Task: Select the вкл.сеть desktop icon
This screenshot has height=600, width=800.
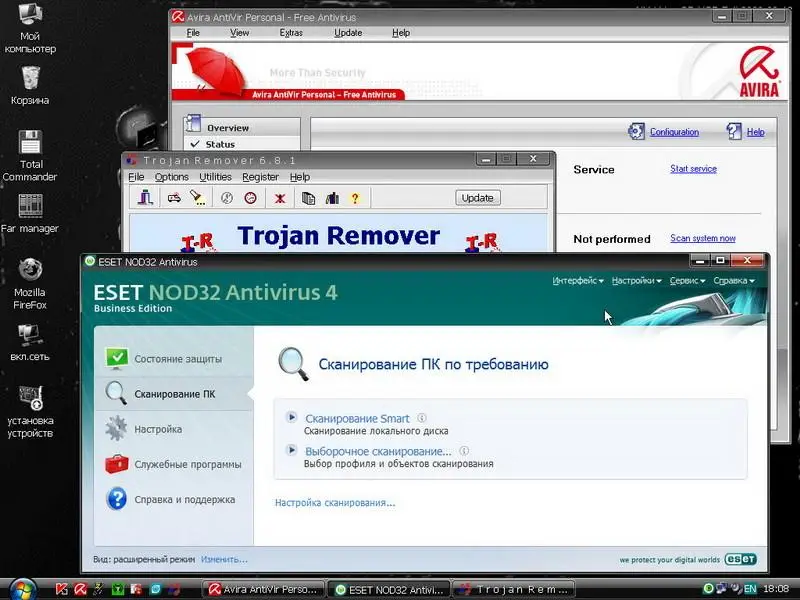Action: (30, 342)
